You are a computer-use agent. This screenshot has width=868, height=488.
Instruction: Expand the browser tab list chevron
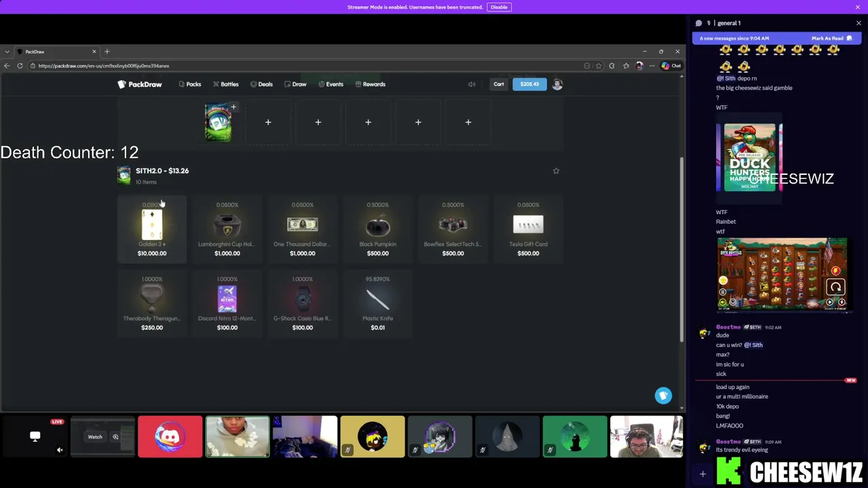(x=7, y=52)
